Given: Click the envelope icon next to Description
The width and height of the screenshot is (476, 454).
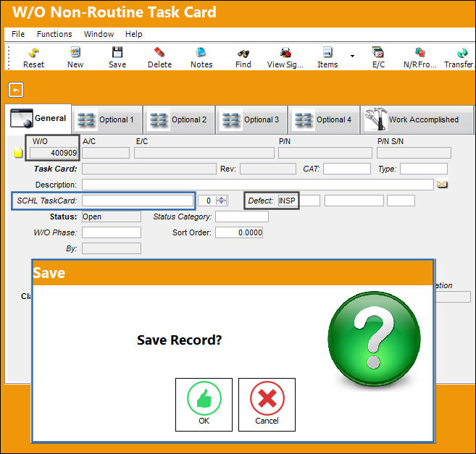Looking at the screenshot, I should [x=442, y=184].
